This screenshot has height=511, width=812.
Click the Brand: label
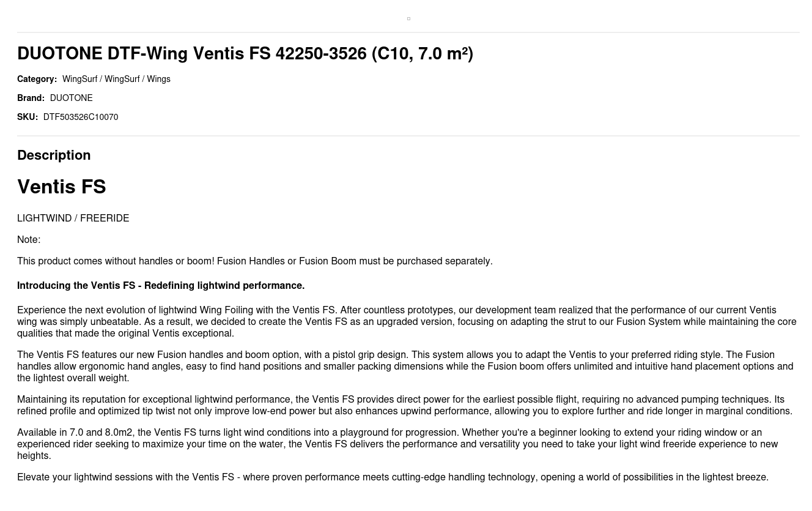(x=31, y=99)
